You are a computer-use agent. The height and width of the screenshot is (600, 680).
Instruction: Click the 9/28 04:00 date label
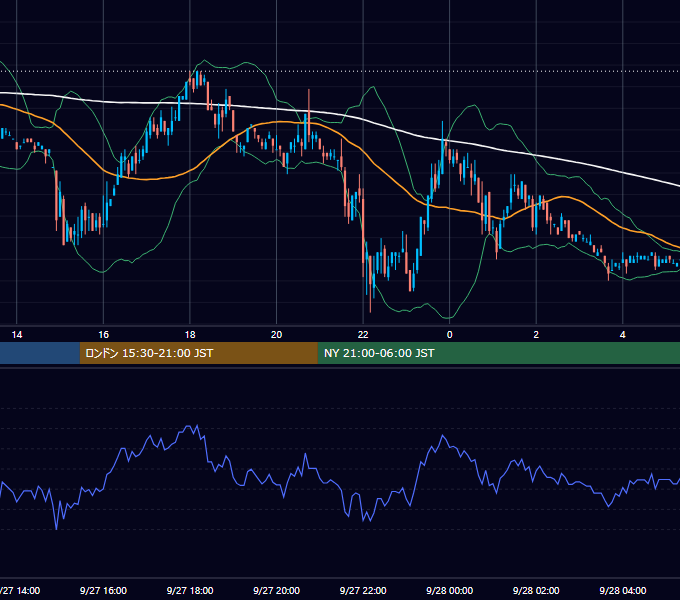pos(622,590)
